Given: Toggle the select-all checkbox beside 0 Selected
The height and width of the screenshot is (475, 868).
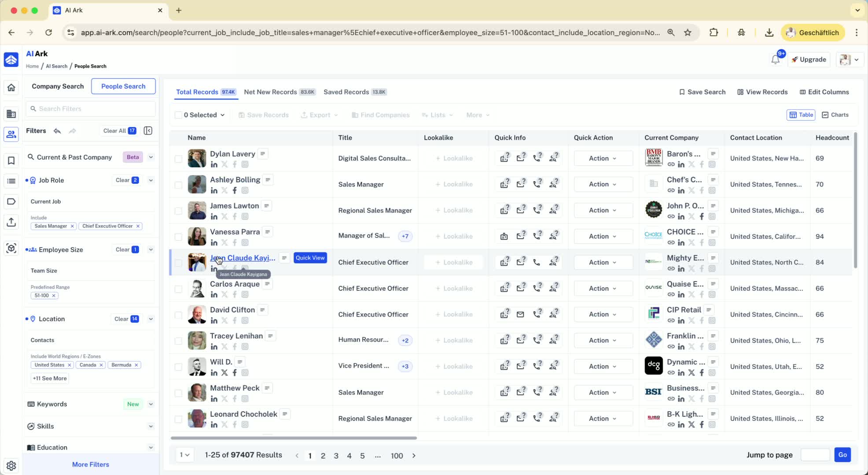Looking at the screenshot, I should coord(178,115).
